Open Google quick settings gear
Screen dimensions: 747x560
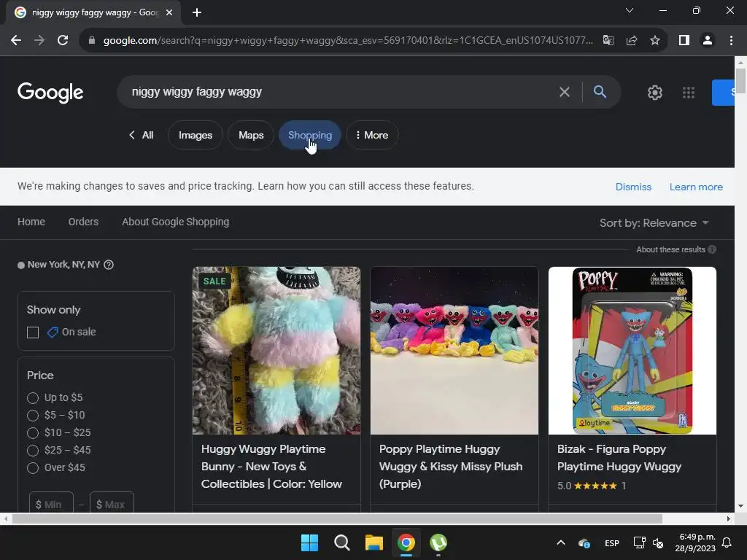coord(655,93)
